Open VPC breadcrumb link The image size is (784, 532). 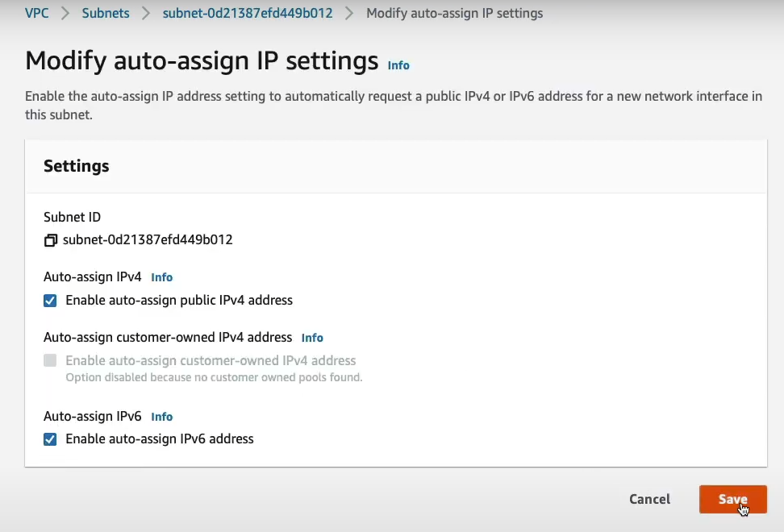click(37, 13)
